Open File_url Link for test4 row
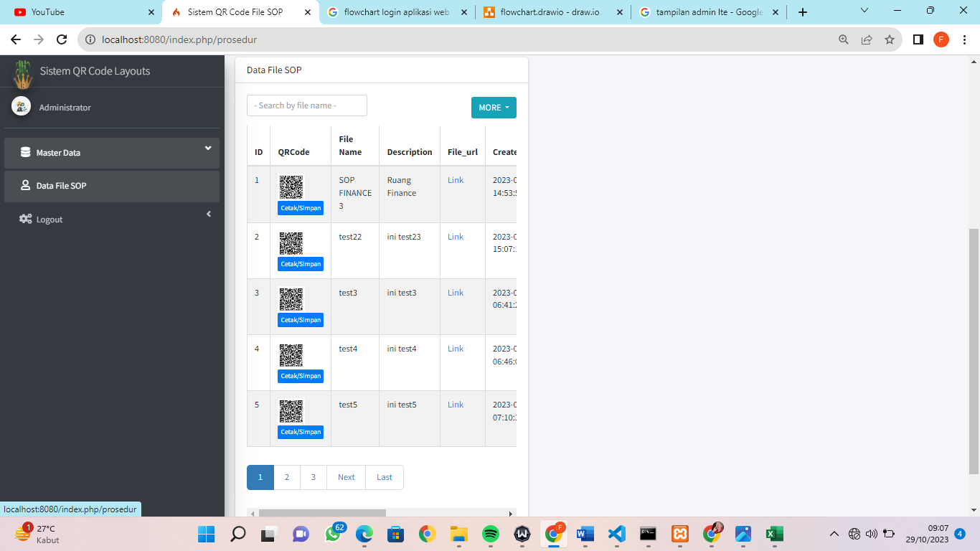 click(456, 349)
